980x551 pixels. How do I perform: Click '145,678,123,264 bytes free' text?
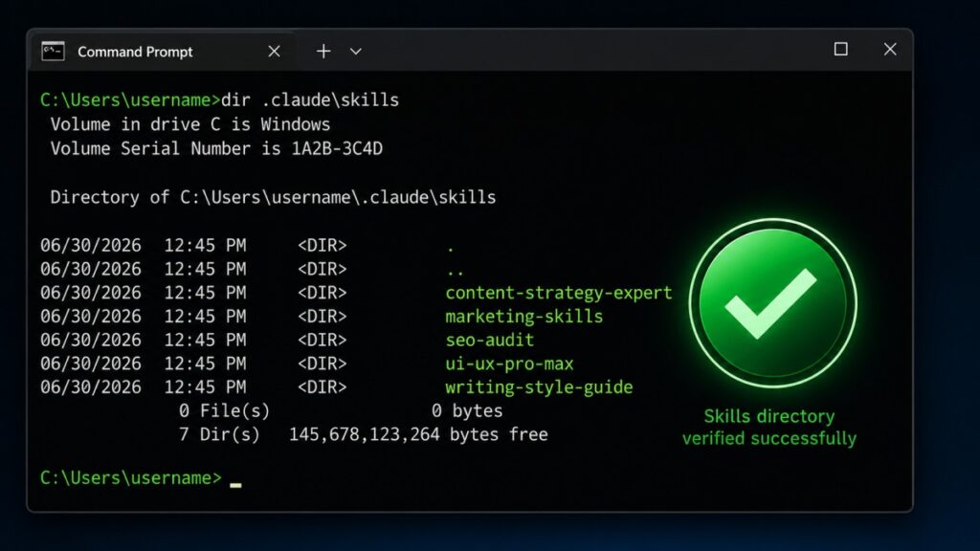[418, 435]
